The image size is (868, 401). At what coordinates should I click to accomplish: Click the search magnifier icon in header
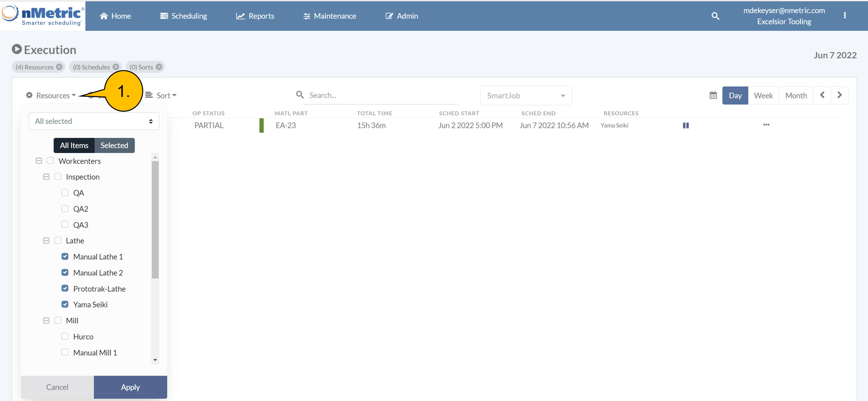pos(715,16)
